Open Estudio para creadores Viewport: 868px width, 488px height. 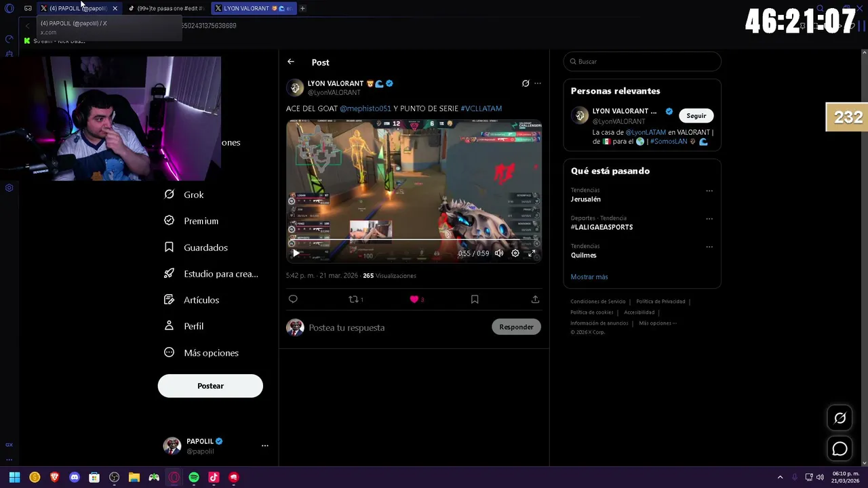tap(211, 274)
